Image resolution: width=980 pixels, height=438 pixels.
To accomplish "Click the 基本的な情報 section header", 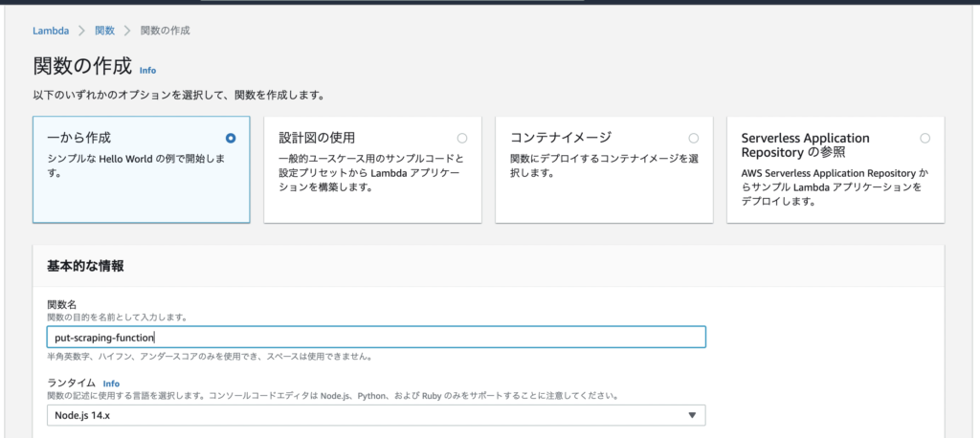I will [85, 266].
